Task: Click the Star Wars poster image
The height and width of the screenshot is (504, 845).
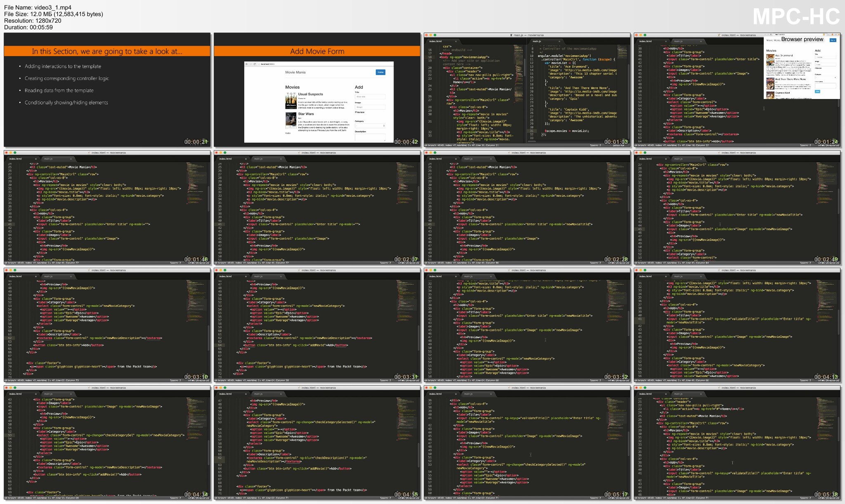Action: click(290, 120)
